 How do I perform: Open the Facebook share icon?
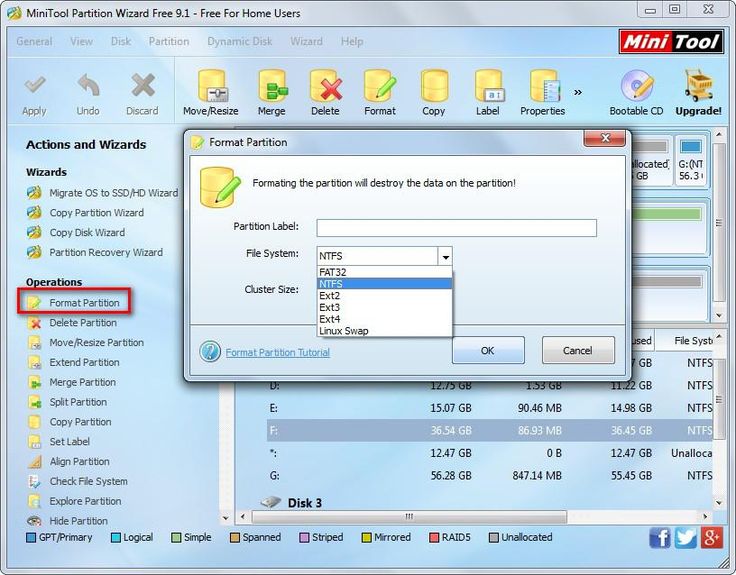660,537
